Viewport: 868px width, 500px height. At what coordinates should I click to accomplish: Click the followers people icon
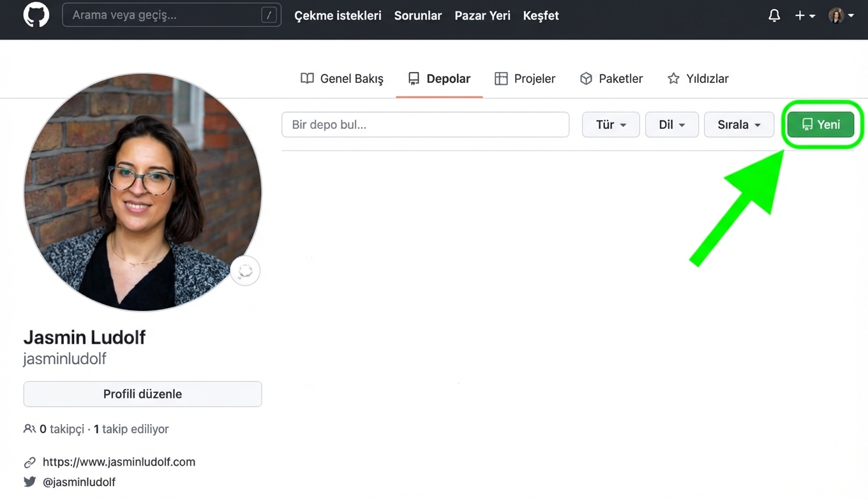point(29,429)
